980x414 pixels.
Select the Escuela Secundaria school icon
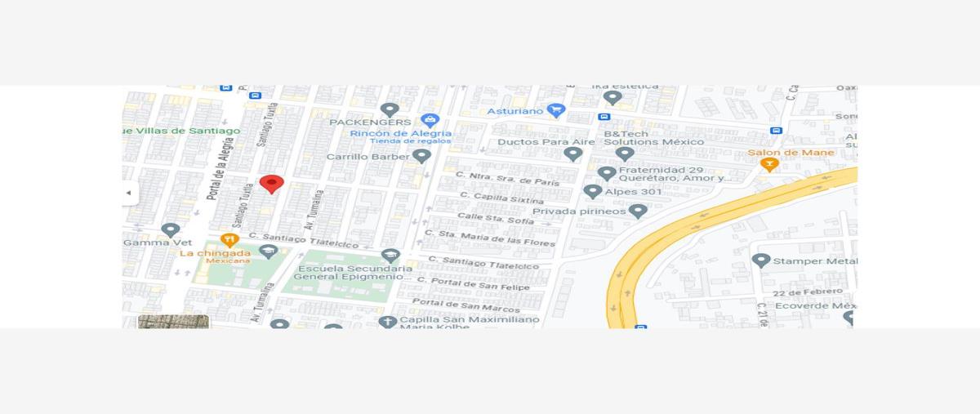click(x=269, y=252)
